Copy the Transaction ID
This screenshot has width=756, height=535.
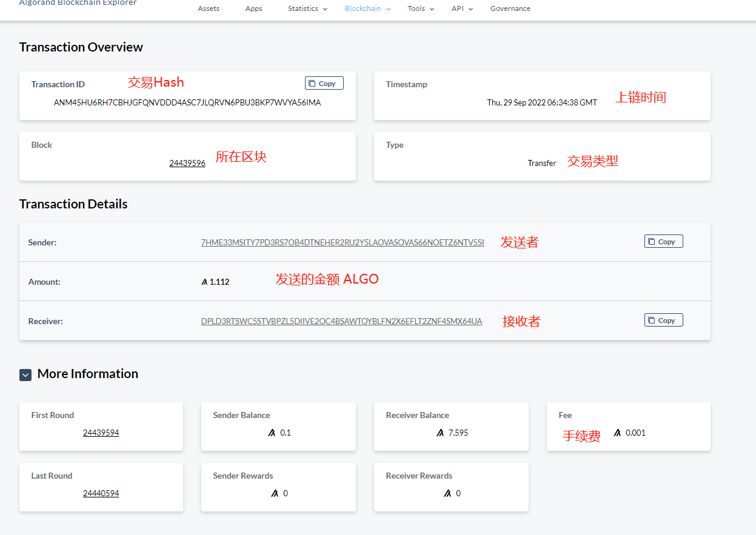(324, 83)
